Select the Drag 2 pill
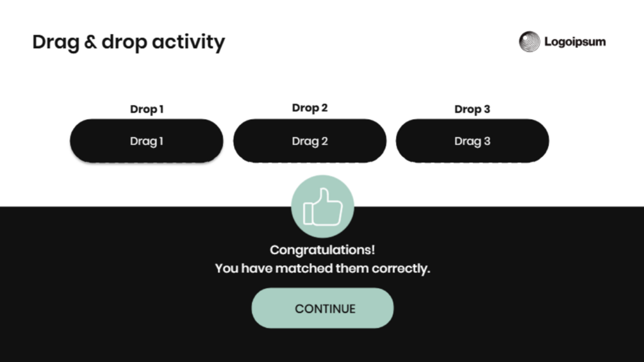 (310, 141)
